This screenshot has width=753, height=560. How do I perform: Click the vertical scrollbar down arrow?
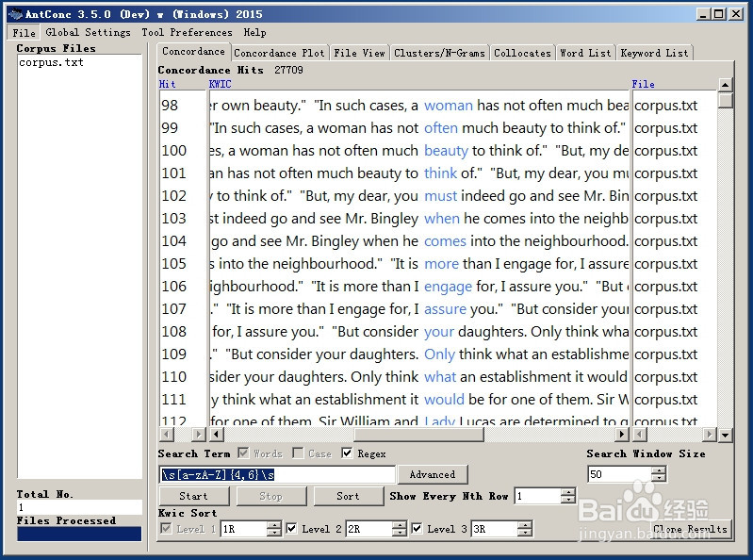725,436
